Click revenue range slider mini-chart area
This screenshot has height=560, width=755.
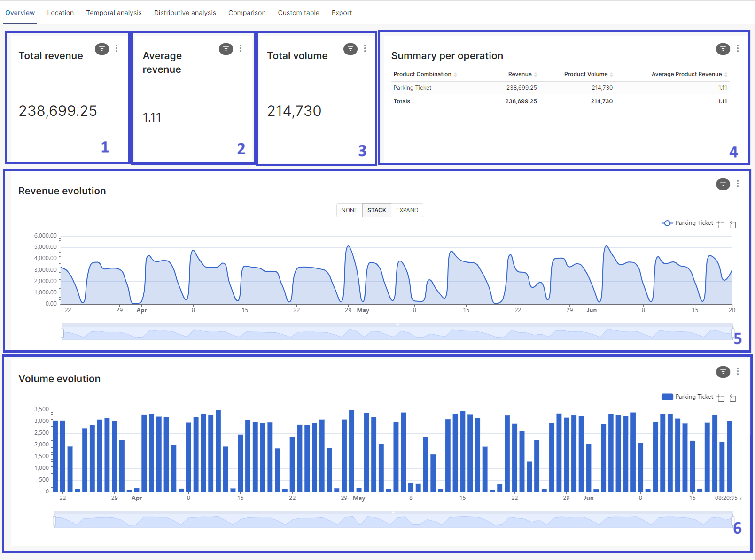[397, 333]
